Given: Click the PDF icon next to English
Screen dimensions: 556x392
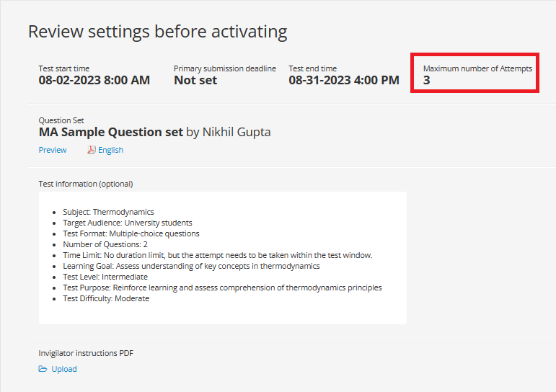Looking at the screenshot, I should click(92, 150).
